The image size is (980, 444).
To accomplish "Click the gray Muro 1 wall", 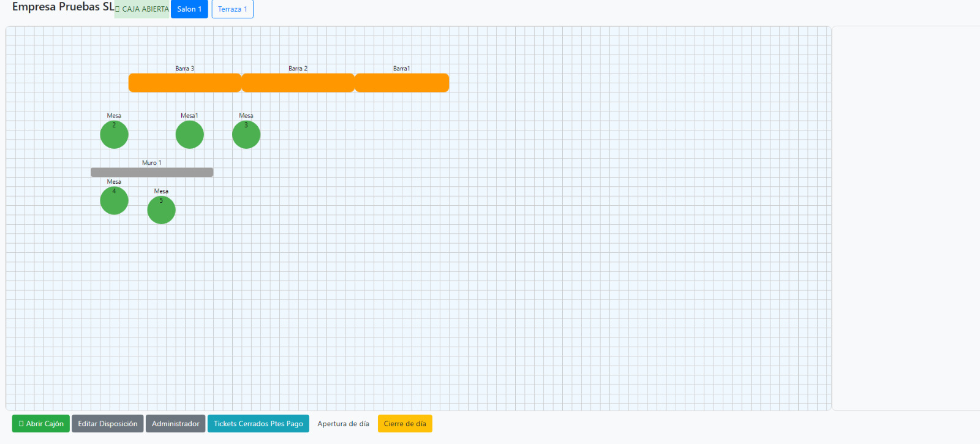I will click(152, 173).
